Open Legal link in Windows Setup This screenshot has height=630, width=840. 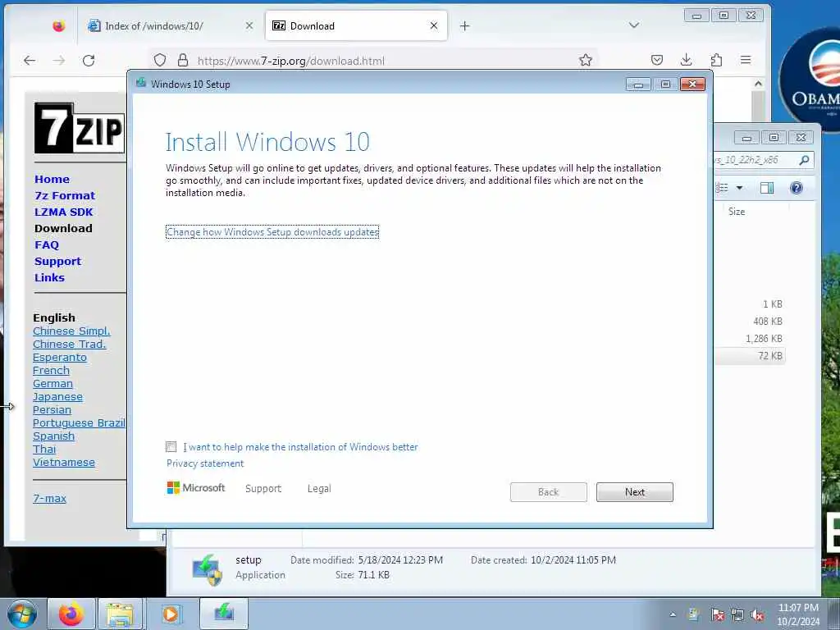coord(319,489)
